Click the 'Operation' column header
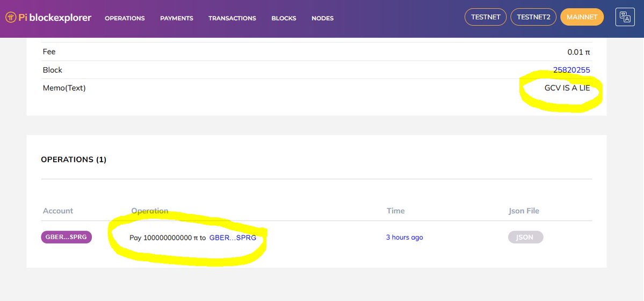This screenshot has width=644, height=301. tap(149, 211)
